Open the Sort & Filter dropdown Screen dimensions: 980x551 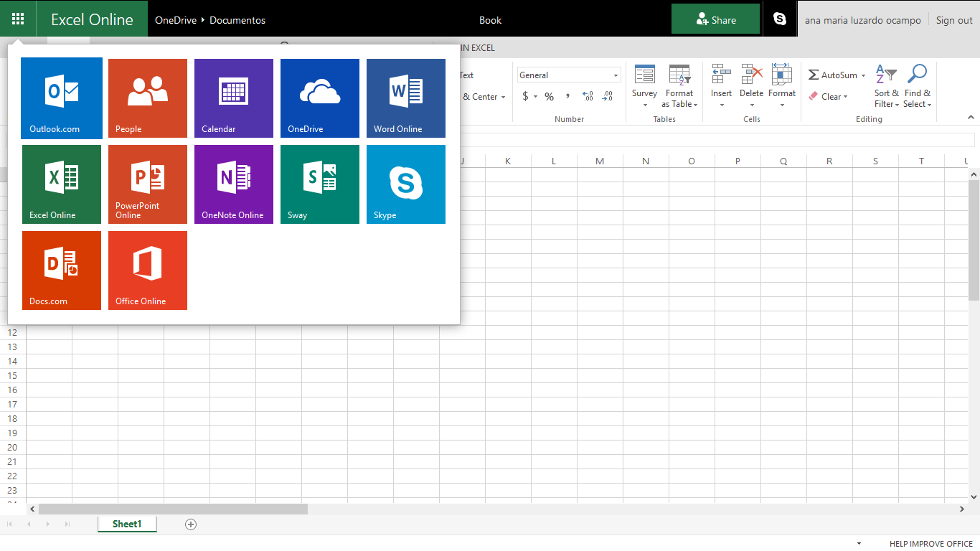tap(886, 98)
